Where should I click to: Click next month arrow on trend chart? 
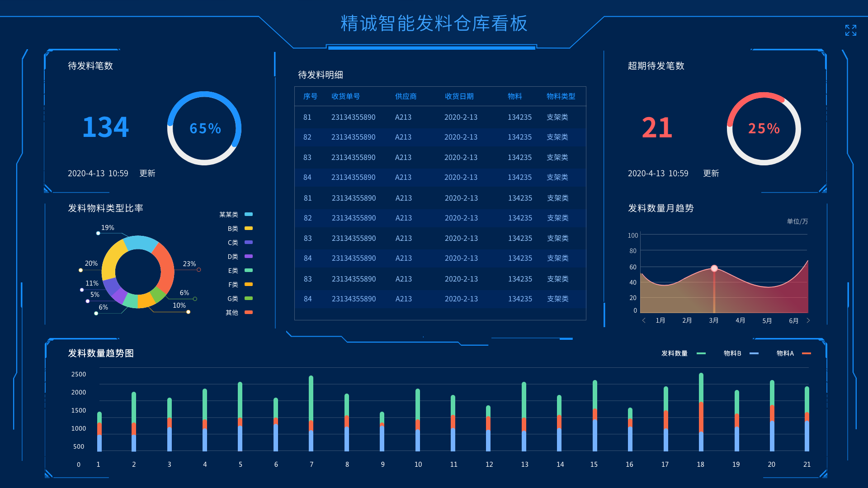[808, 320]
